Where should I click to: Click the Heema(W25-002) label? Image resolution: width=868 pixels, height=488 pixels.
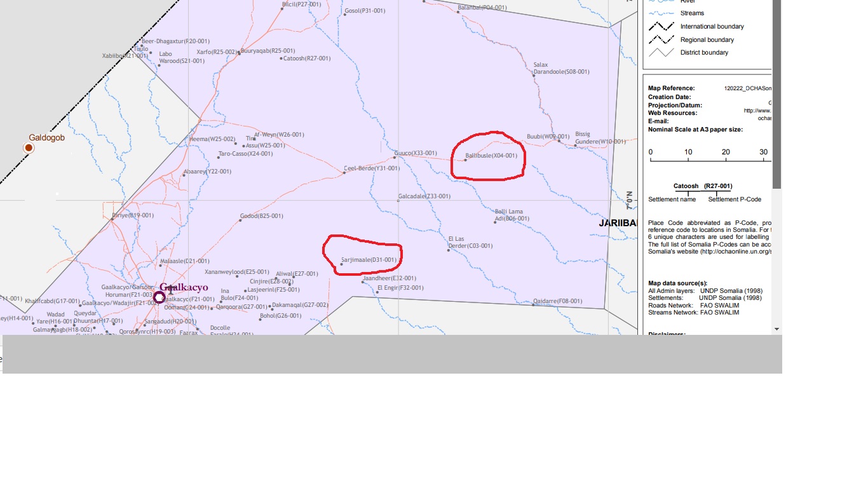point(212,139)
